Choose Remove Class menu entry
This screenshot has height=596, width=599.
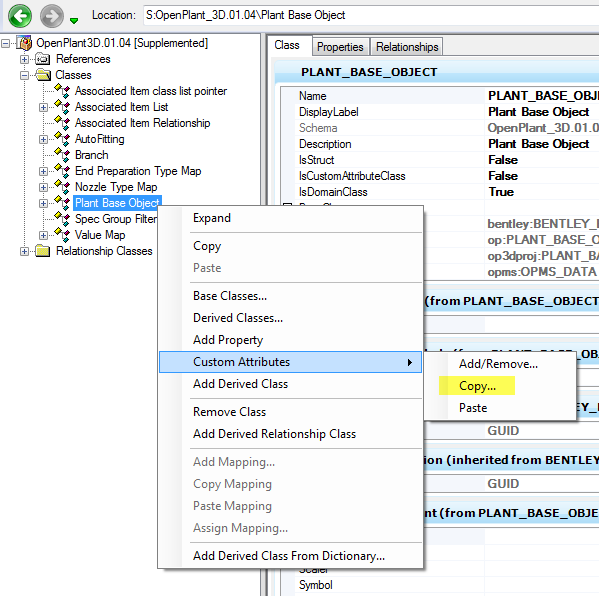[290, 412]
